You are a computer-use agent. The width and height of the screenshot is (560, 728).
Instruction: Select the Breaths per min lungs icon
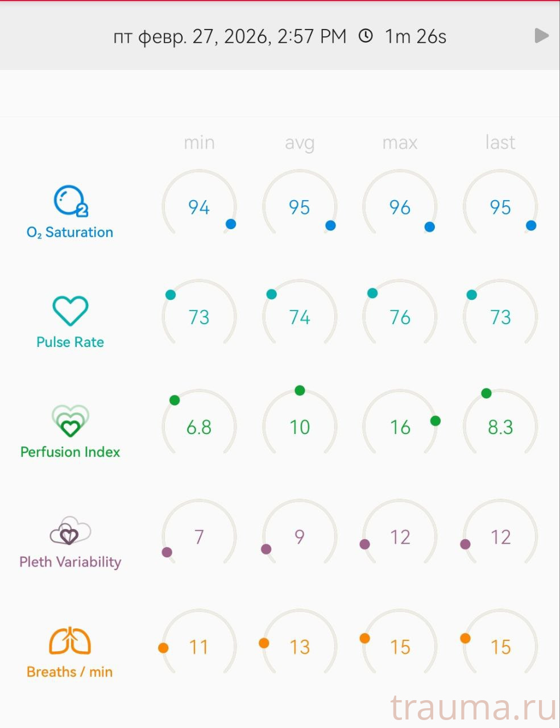click(x=70, y=641)
